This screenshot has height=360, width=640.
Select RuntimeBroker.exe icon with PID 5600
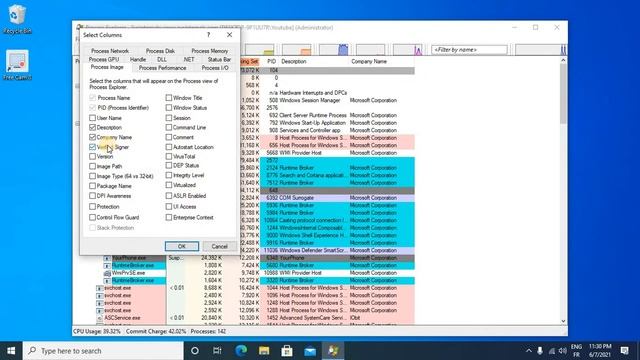107,266
